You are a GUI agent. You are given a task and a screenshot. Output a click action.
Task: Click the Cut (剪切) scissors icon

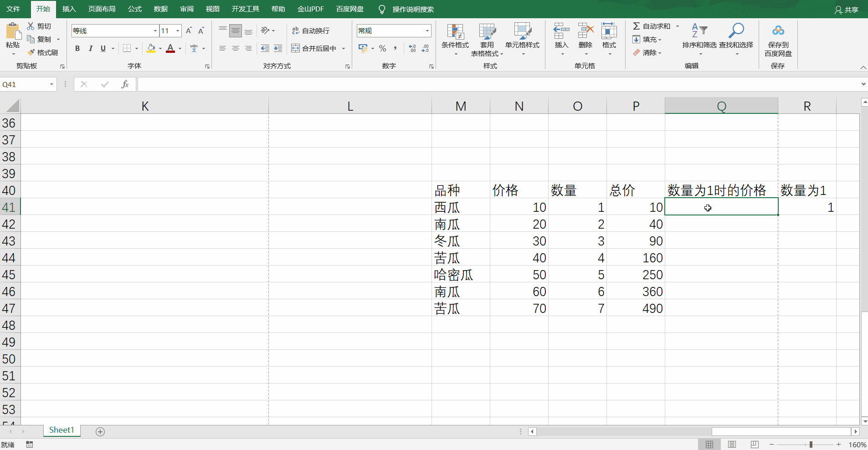(x=31, y=26)
